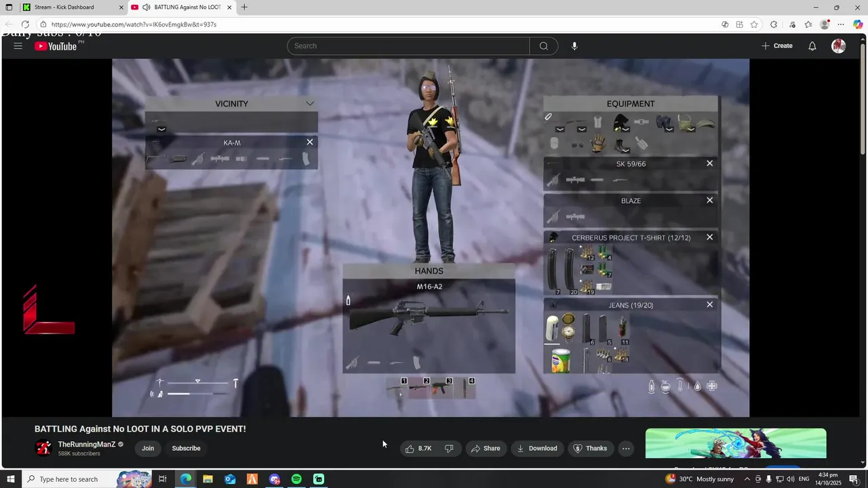This screenshot has height=488, width=868.
Task: Click the YouTube search input field
Action: tap(408, 46)
